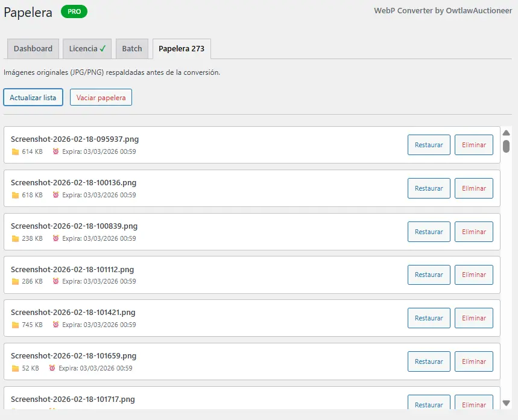
Task: Empty trash with Vaciar papelera button
Action: [x=101, y=97]
